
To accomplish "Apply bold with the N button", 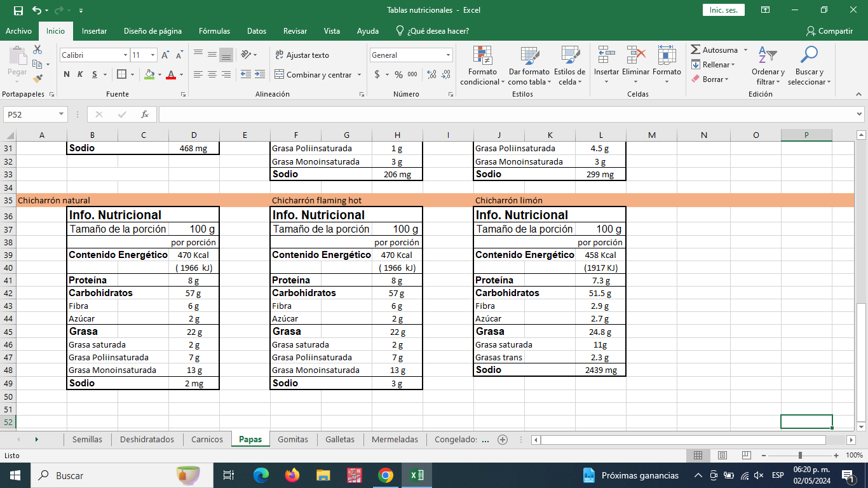I will [x=67, y=74].
